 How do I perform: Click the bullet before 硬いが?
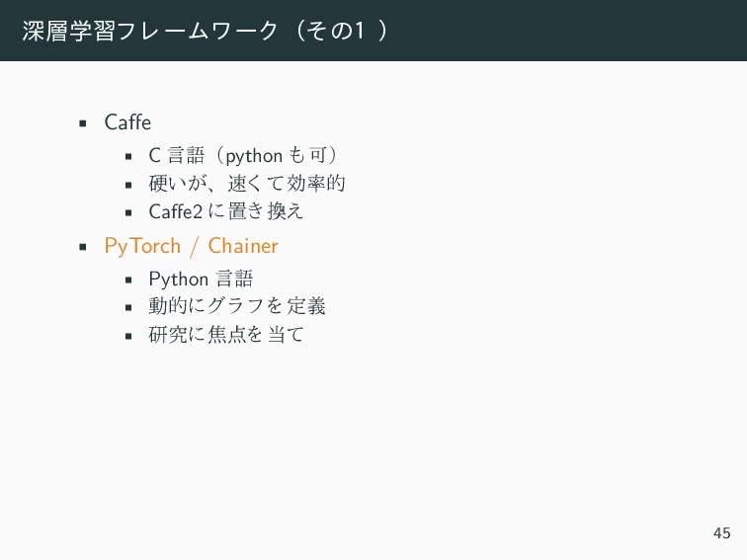coord(128,185)
